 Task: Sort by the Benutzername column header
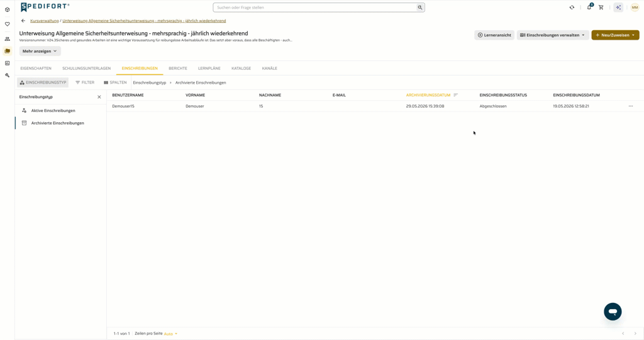[x=128, y=95]
